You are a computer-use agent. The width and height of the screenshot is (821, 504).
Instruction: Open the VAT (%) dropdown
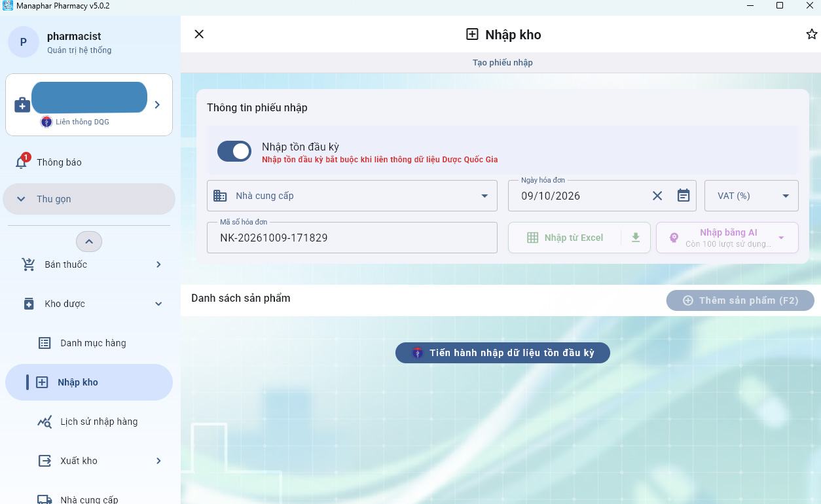click(786, 196)
